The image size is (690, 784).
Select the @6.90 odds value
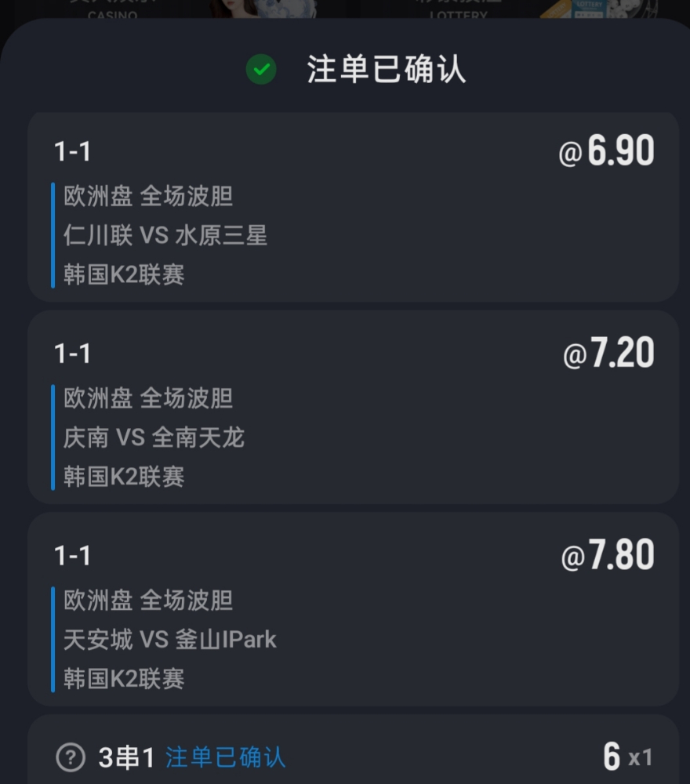point(606,151)
